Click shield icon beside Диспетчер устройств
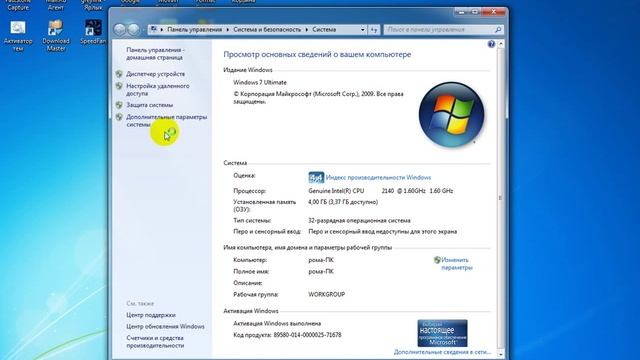 coord(119,74)
